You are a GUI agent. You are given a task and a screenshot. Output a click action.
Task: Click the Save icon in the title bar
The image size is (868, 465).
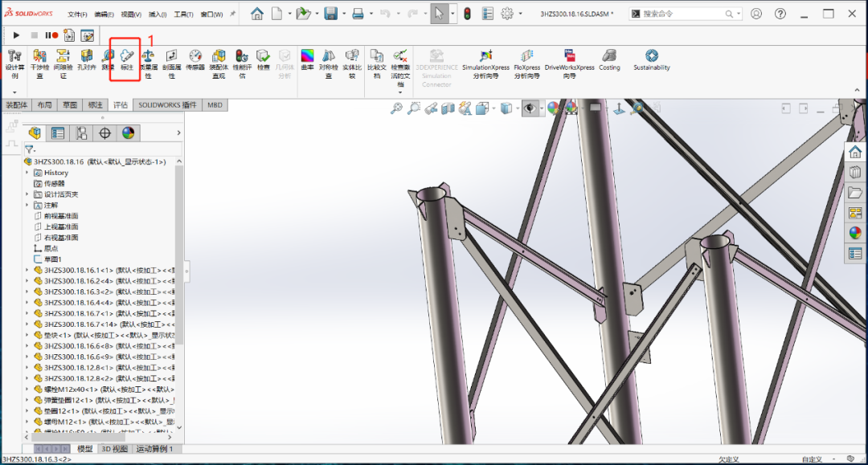point(331,14)
